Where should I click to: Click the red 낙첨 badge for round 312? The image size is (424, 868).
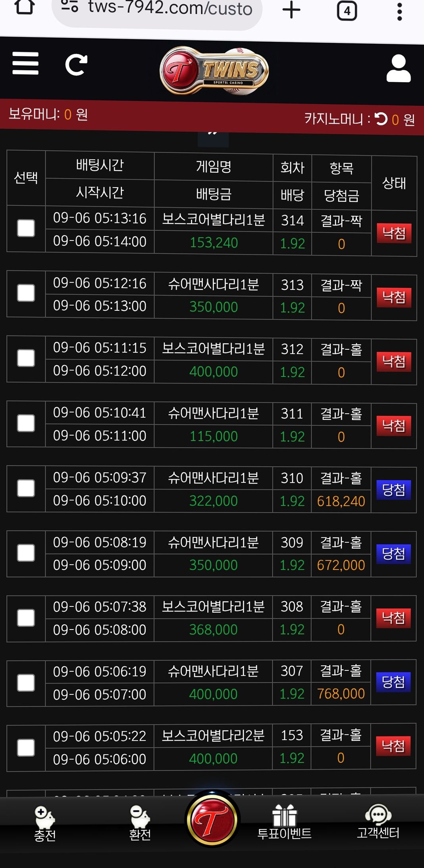point(393,362)
